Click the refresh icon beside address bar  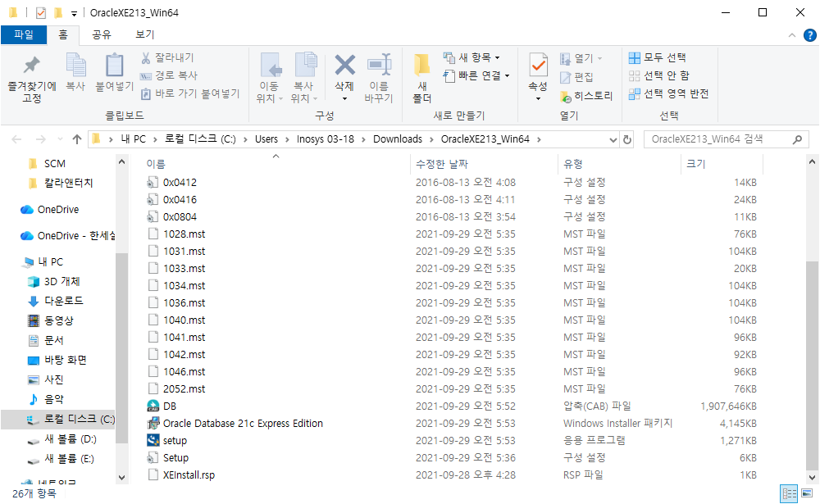627,139
